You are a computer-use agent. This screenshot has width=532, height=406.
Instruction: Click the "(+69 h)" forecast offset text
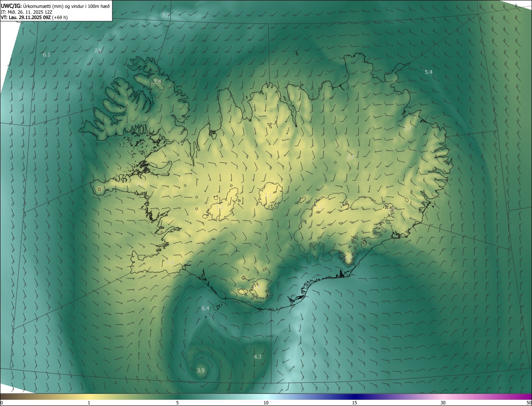[60, 17]
